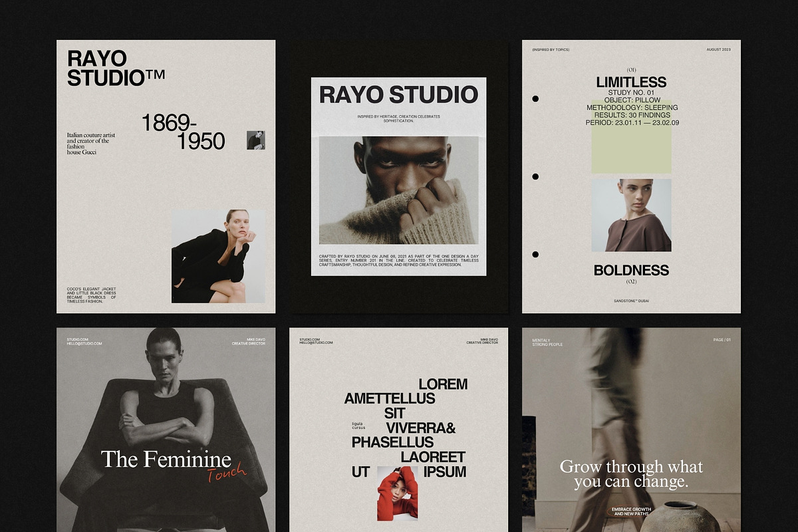This screenshot has height=532, width=798.
Task: Click the "LAOREET" word
Action: tap(433, 458)
